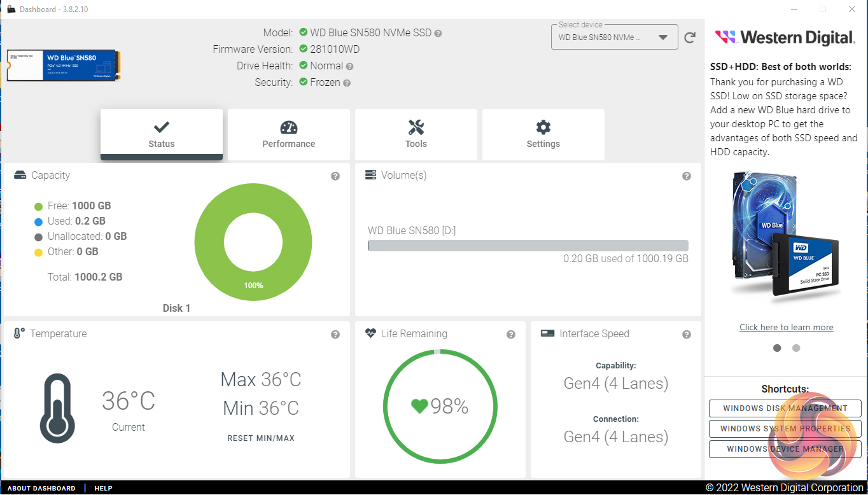
Task: Select first carousel dot in ad panel
Action: (777, 348)
